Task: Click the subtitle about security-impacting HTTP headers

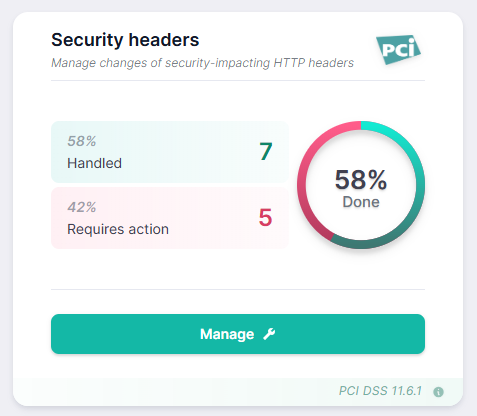Action: (202, 63)
